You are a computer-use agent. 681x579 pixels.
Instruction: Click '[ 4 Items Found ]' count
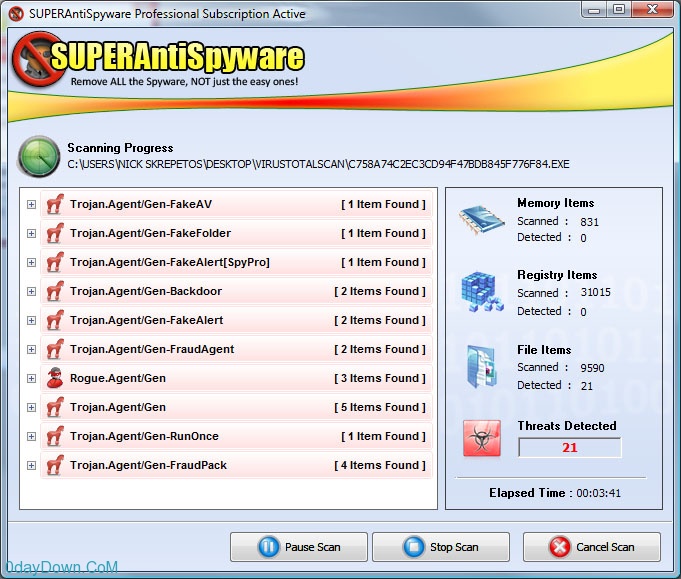tap(380, 465)
